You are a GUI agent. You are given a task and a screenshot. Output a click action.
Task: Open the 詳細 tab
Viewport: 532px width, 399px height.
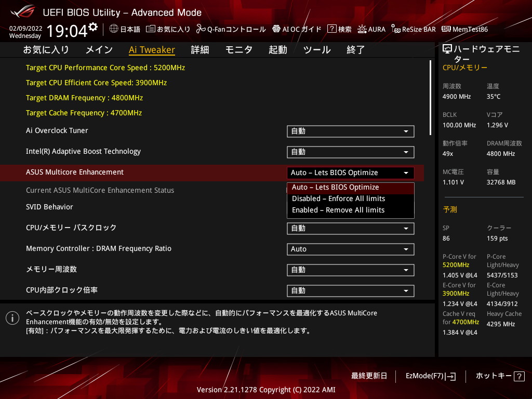tap(200, 50)
